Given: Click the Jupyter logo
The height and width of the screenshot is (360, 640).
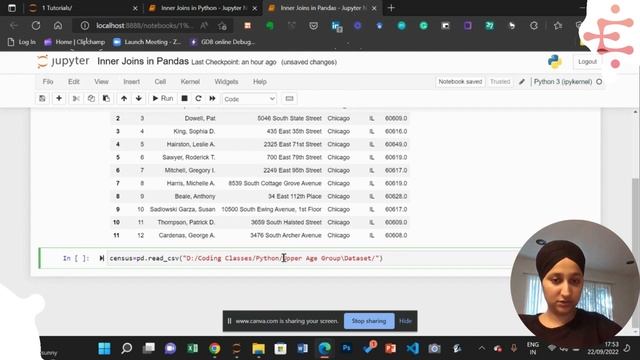Looking at the screenshot, I should (63, 61).
